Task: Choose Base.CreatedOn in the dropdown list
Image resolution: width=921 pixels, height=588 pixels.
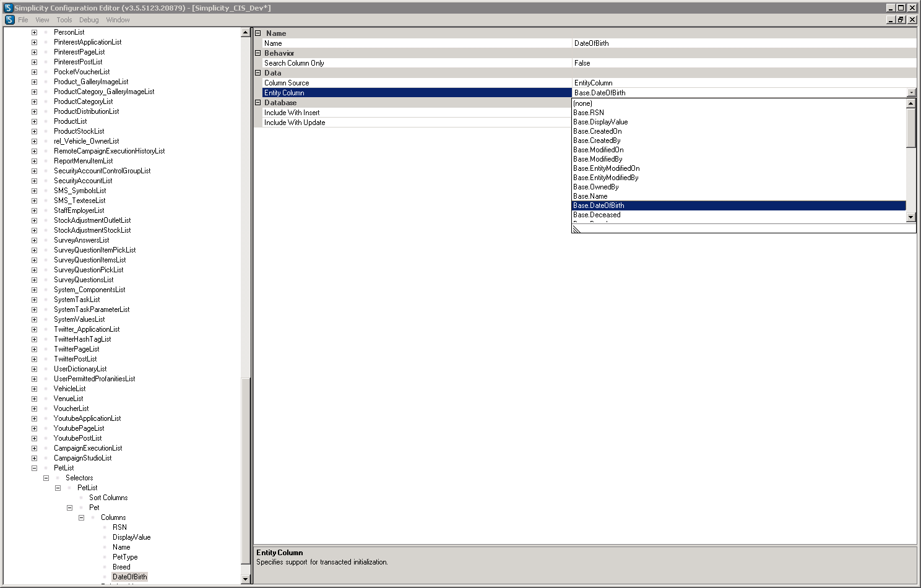Action: (x=739, y=131)
